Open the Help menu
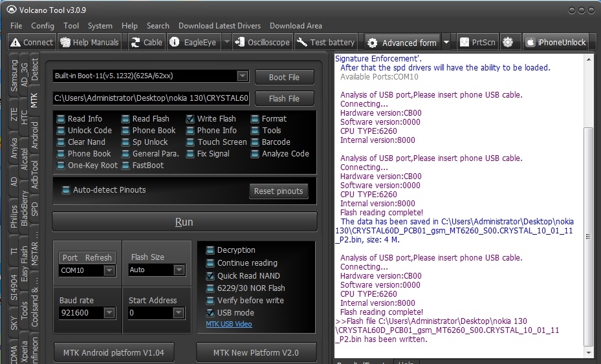This screenshot has width=601, height=364. 129,26
